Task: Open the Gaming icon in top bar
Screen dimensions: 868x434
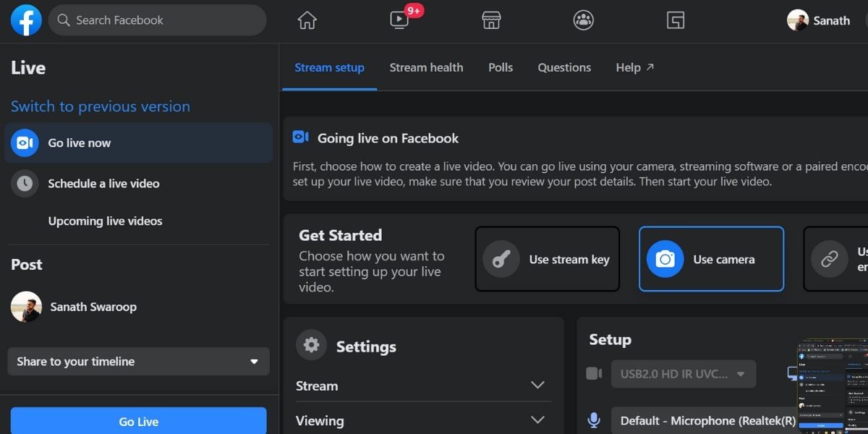Action: click(x=675, y=20)
